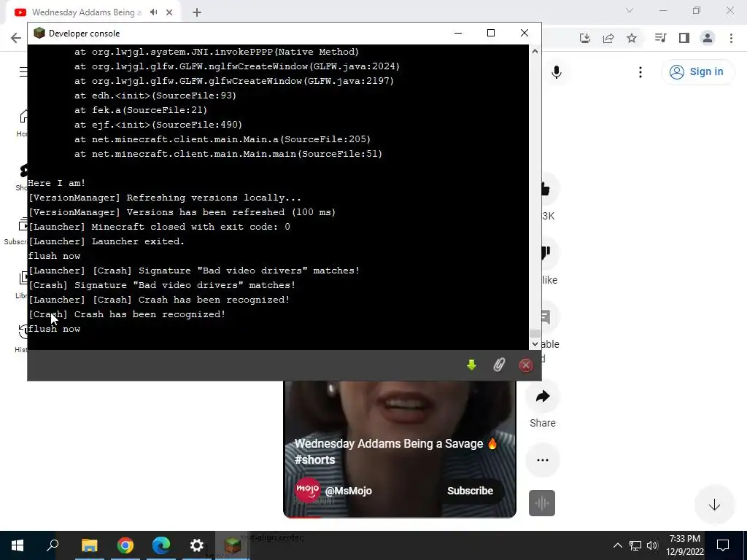
Task: Open the taskbar search magnifier
Action: pyautogui.click(x=53, y=545)
